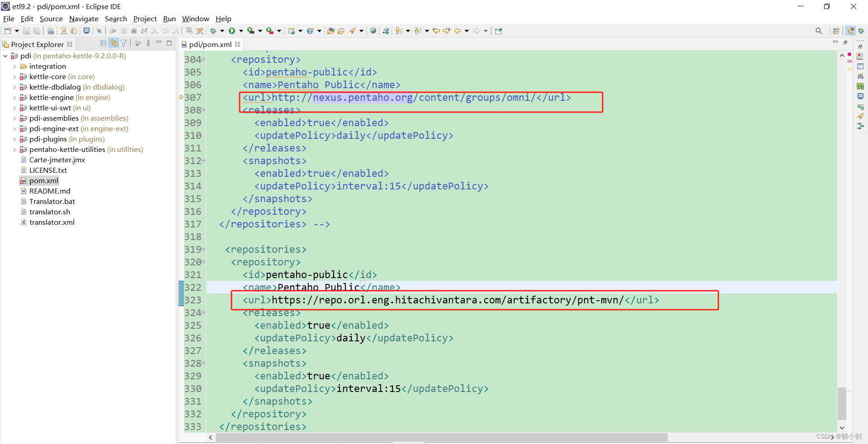Restore the right trim bar views

click(860, 47)
